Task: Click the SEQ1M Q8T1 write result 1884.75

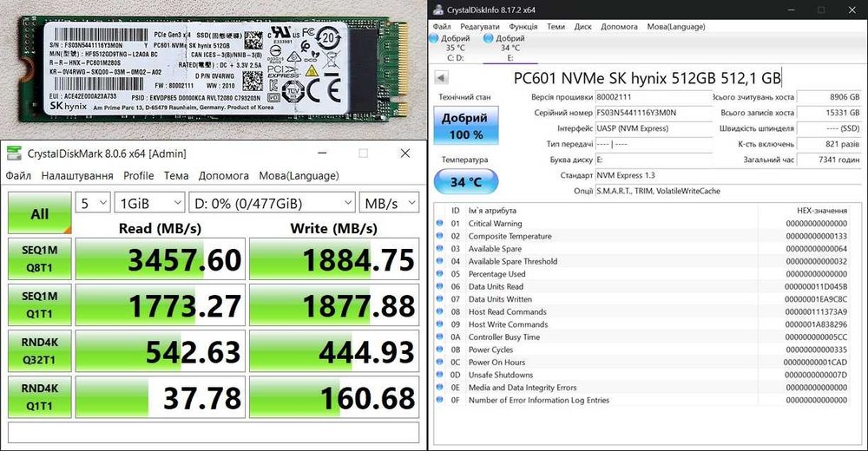Action: point(334,259)
